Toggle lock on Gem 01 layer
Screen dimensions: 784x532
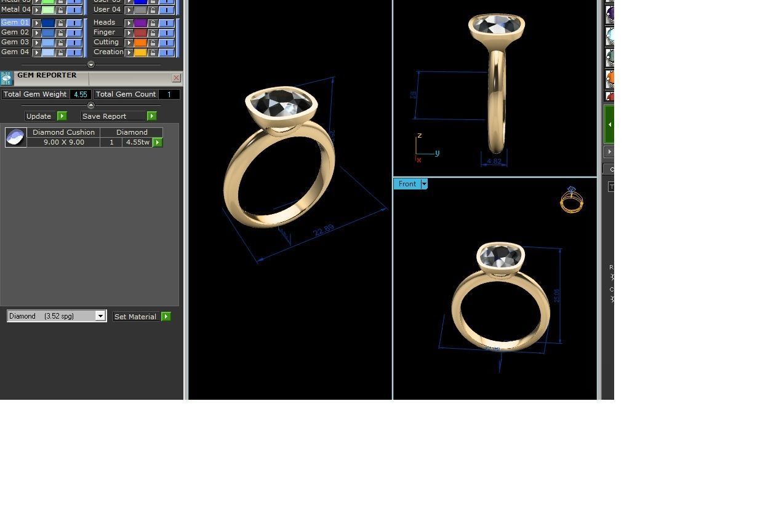pyautogui.click(x=60, y=23)
